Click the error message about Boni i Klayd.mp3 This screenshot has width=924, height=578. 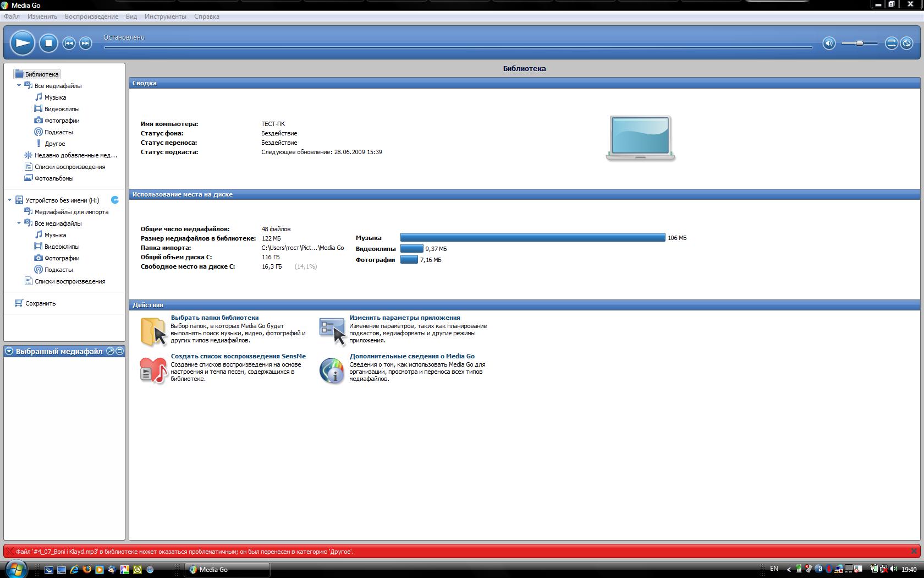pos(185,552)
